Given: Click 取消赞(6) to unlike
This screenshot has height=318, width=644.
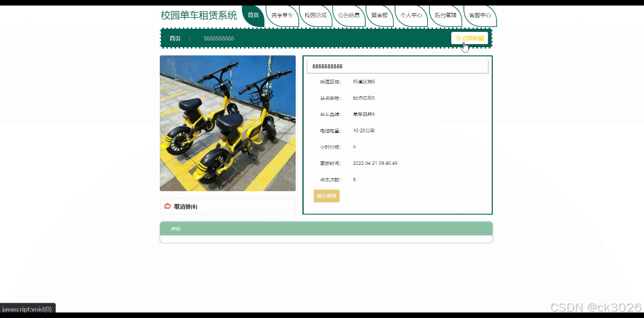Looking at the screenshot, I should coord(185,206).
